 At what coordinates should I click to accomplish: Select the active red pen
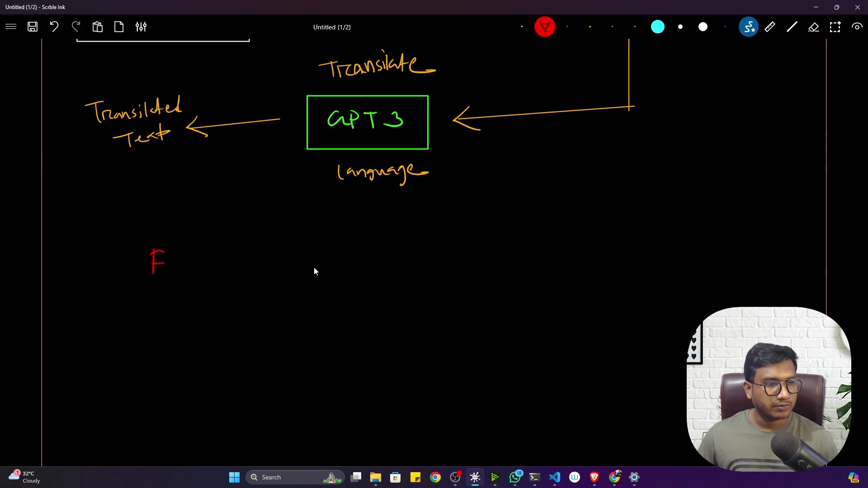(545, 27)
